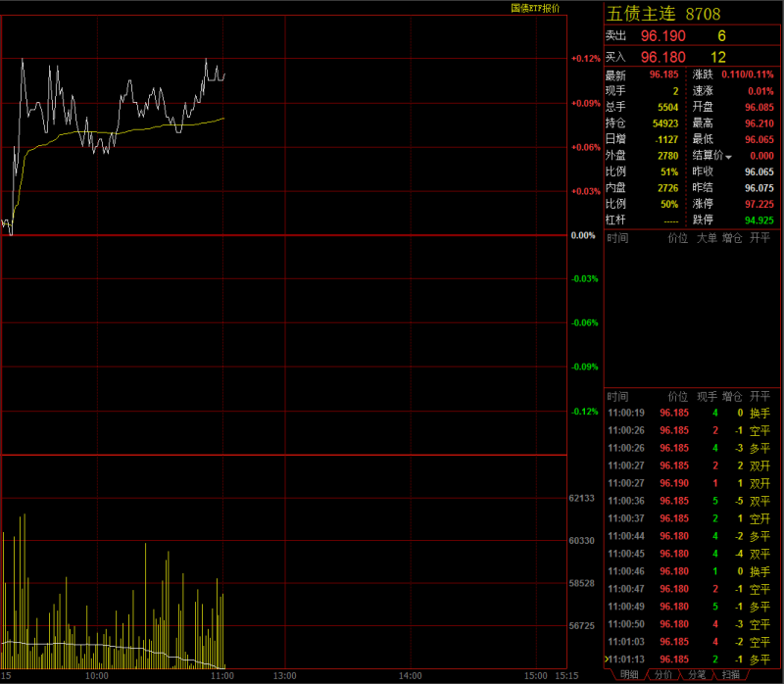Switch to the 分价 tab
Image resolution: width=784 pixels, height=684 pixels.
pyautogui.click(x=663, y=675)
